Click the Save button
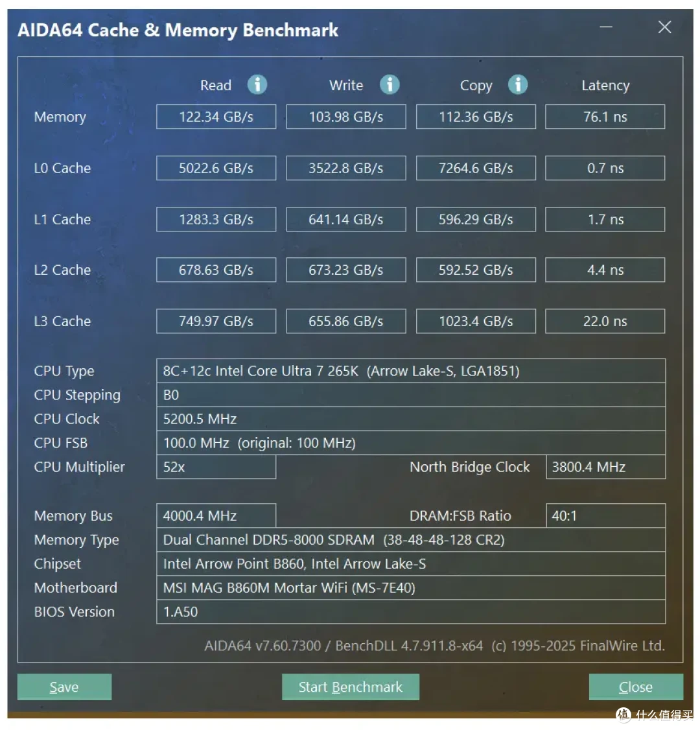Viewport: 700px width, 730px height. pos(64,687)
